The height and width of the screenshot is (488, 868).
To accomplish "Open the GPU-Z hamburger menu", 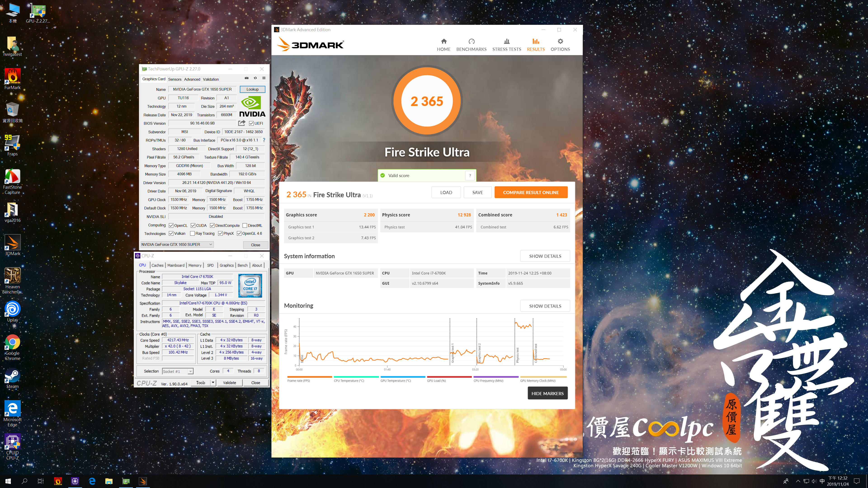I will point(264,78).
